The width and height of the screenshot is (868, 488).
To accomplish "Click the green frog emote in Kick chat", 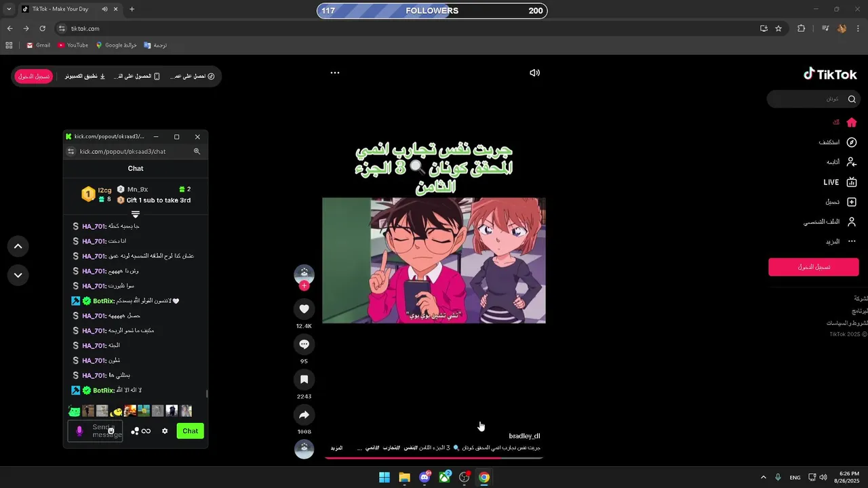I will pyautogui.click(x=75, y=411).
